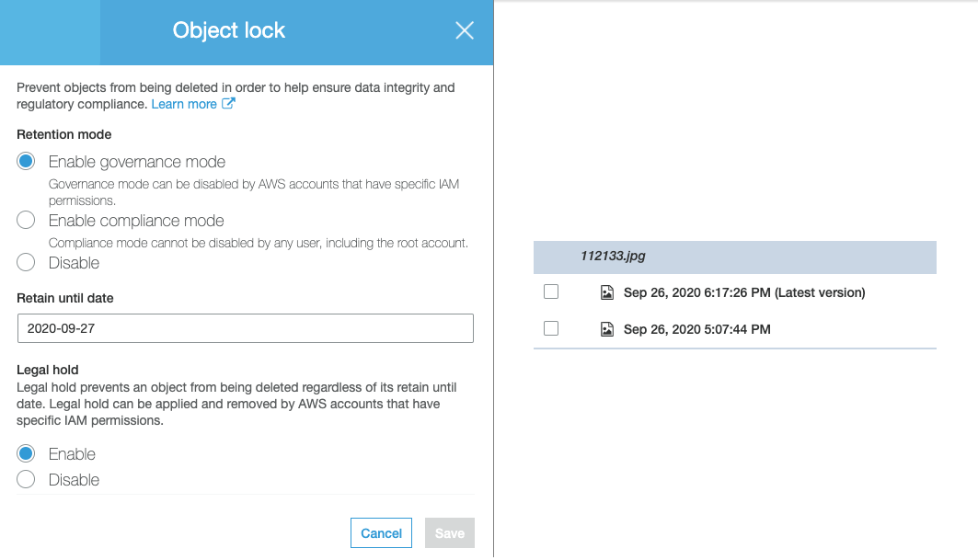Check the box for the latest version
The height and width of the screenshot is (560, 978).
click(551, 291)
